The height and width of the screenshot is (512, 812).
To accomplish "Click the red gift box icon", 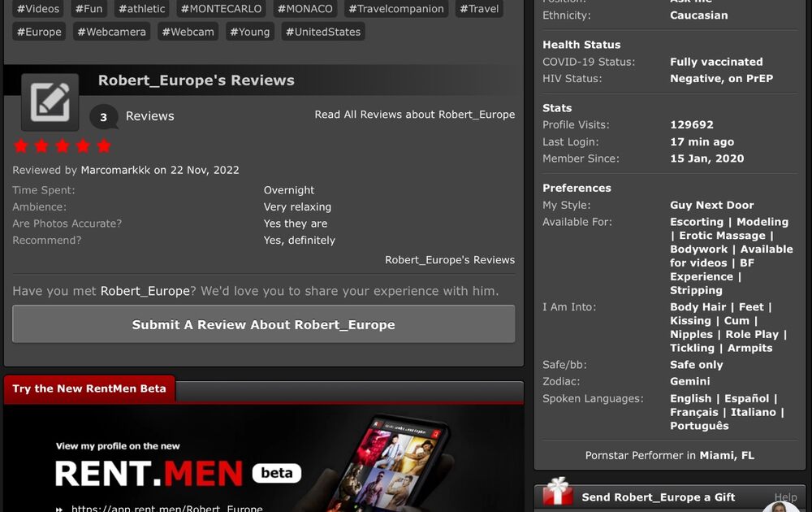I will tap(557, 492).
